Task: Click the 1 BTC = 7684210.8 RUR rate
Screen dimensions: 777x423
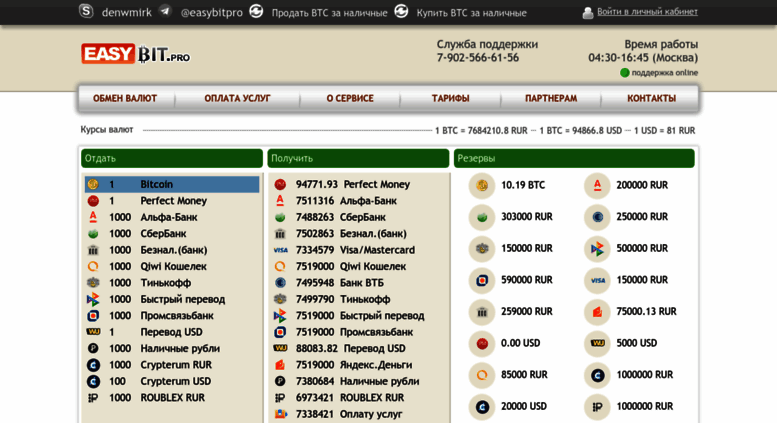Action: click(x=481, y=131)
